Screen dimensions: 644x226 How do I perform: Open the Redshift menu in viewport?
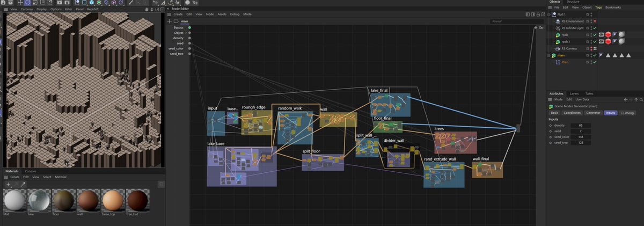93,9
